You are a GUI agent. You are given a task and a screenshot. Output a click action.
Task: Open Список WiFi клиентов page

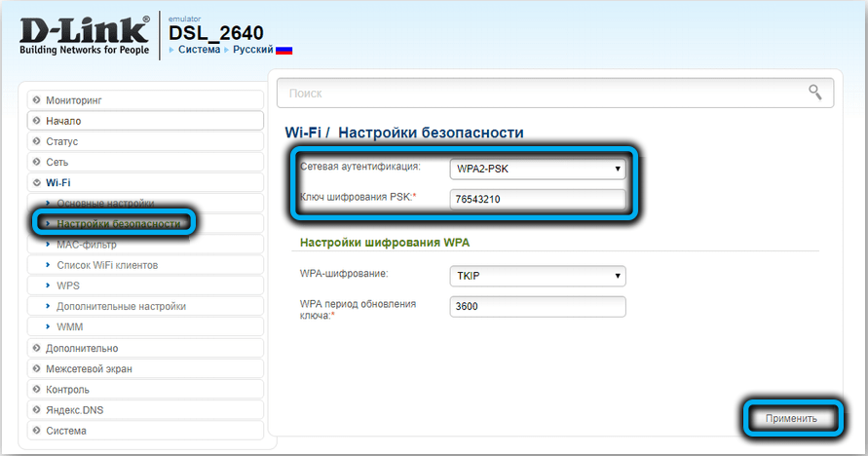(x=107, y=265)
